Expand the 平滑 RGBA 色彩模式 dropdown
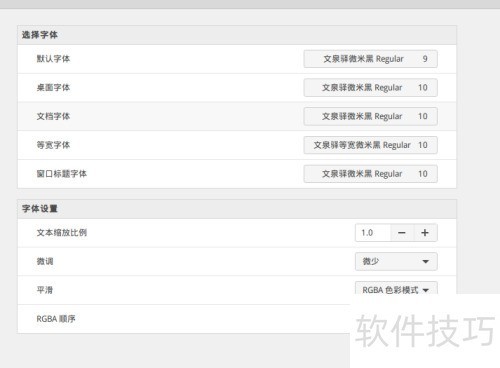Image resolution: width=500 pixels, height=368 pixels. click(396, 288)
